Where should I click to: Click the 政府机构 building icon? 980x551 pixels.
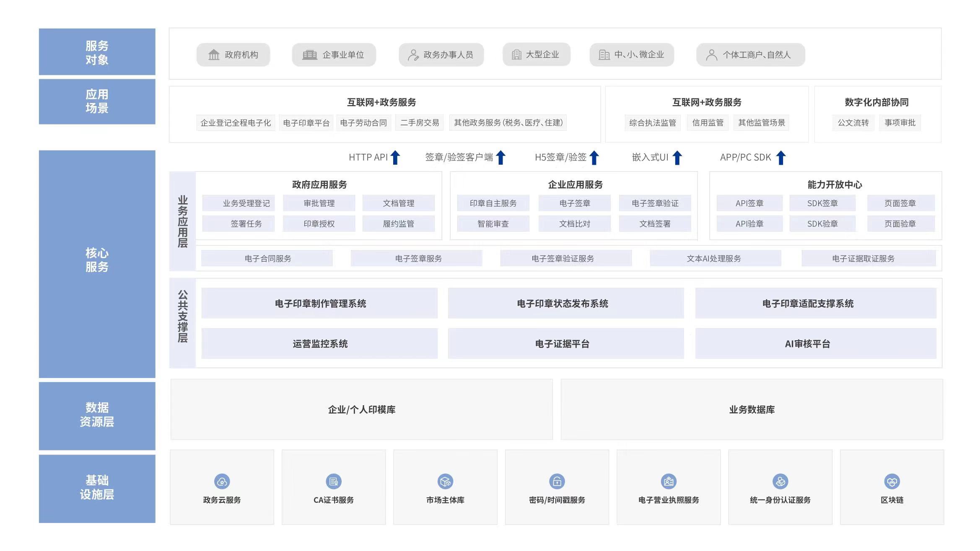(x=214, y=54)
